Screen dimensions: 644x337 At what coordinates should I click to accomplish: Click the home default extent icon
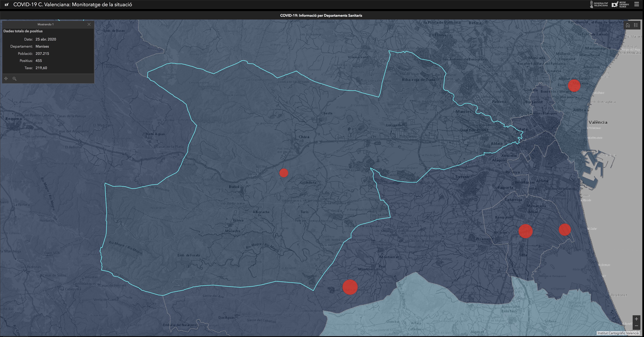(x=628, y=25)
